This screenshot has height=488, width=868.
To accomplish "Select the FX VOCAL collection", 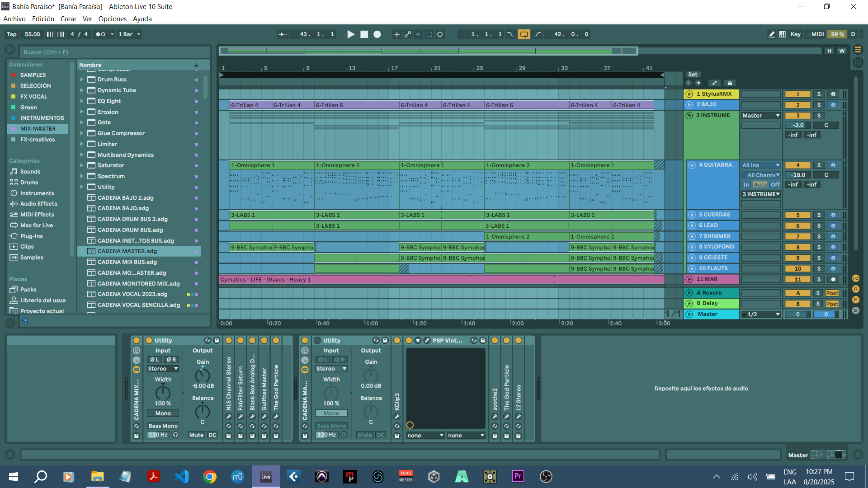I will 33,97.
